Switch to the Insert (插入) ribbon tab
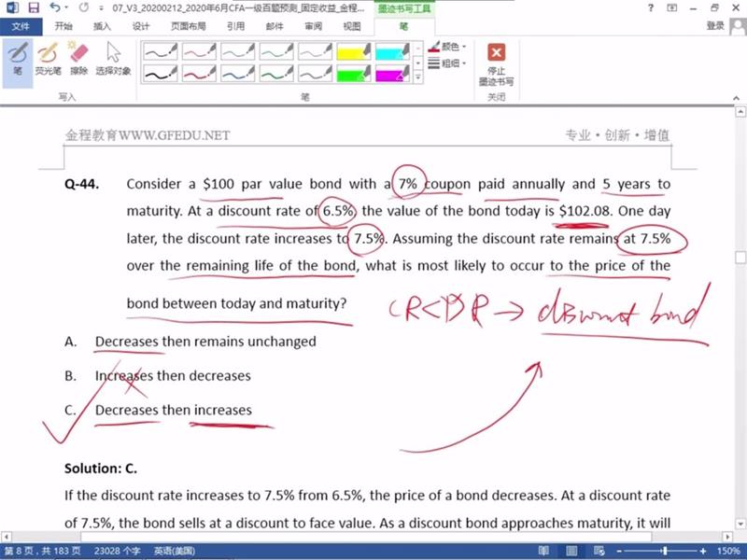Image resolution: width=747 pixels, height=560 pixels. pyautogui.click(x=102, y=26)
